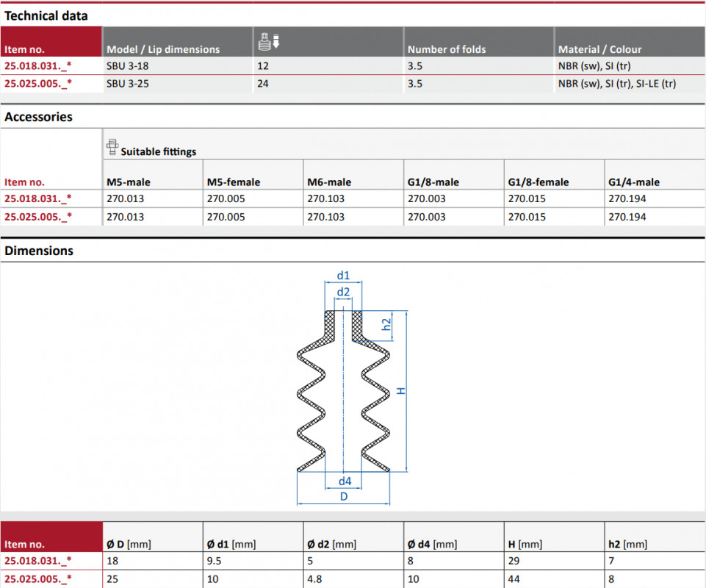
Task: Click the "H" height label in the drawing
Action: click(400, 391)
